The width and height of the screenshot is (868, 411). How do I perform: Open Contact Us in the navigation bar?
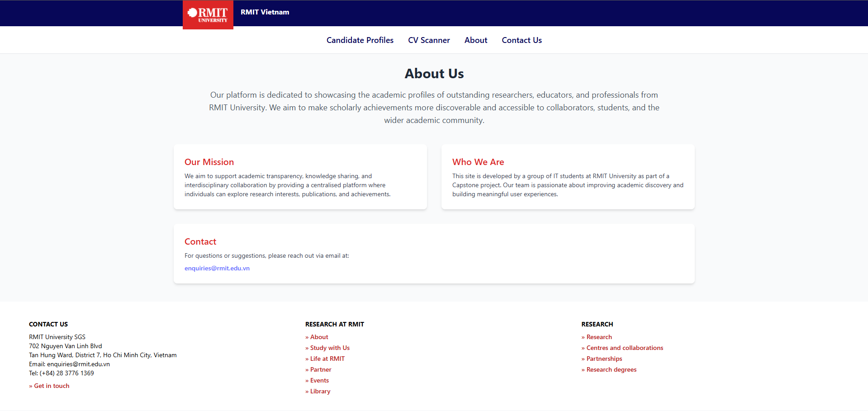click(x=522, y=40)
